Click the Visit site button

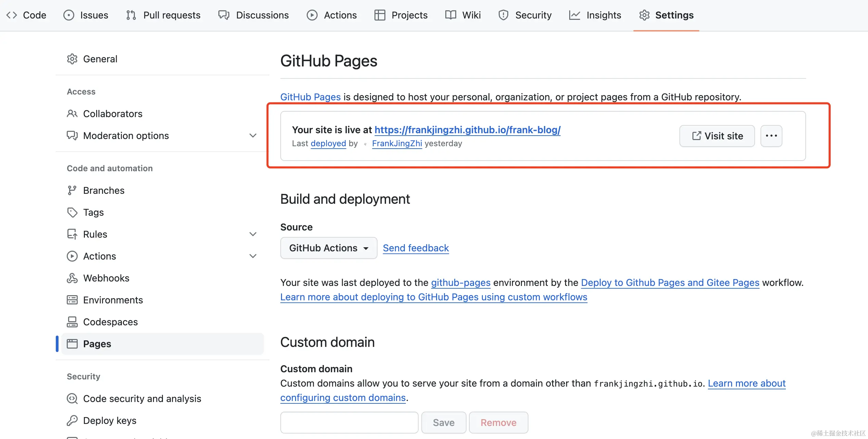[717, 136]
